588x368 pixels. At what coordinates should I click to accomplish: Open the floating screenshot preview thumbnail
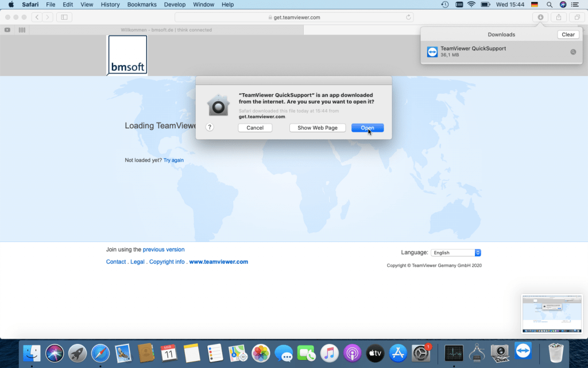[x=552, y=313]
